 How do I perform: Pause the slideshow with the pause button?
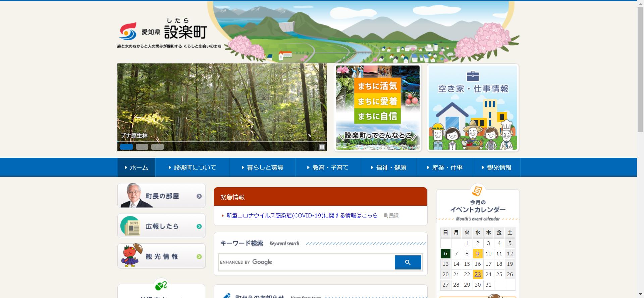(322, 147)
